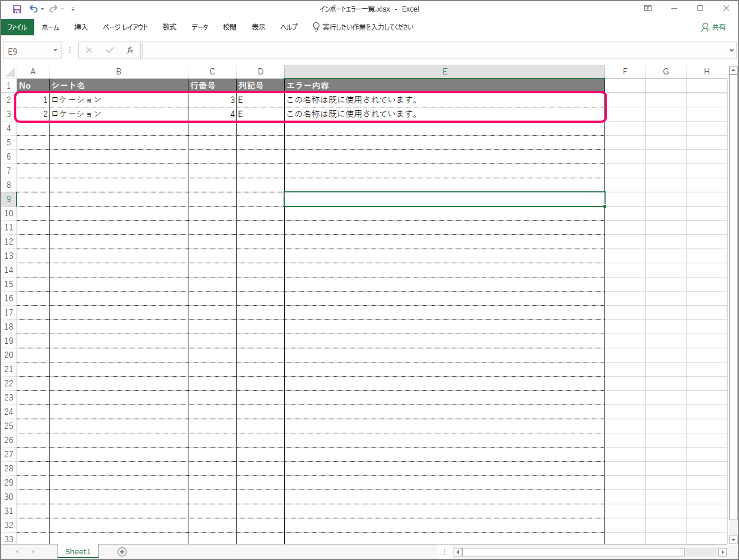Click the Insert Function fx icon
Viewport: 739px width, 560px height.
click(130, 50)
